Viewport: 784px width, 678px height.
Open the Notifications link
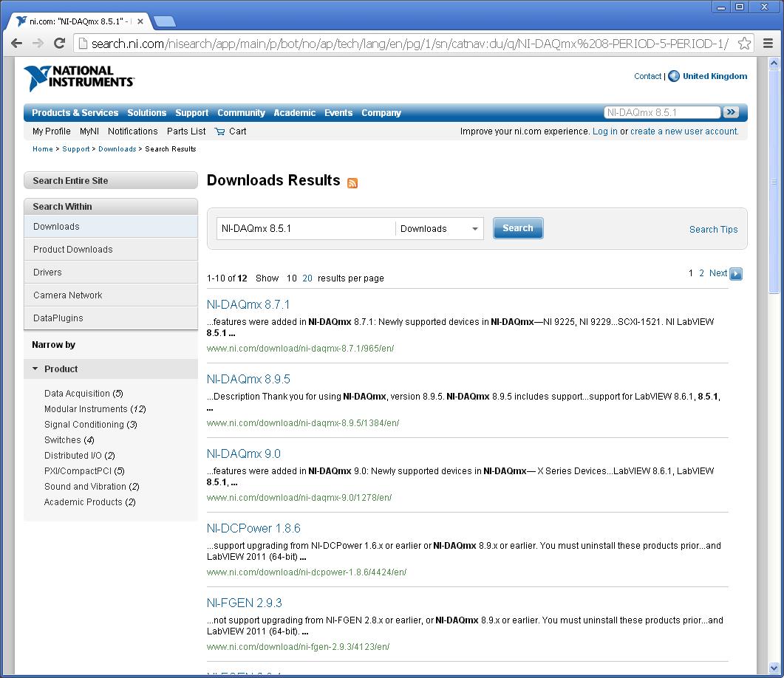(132, 131)
